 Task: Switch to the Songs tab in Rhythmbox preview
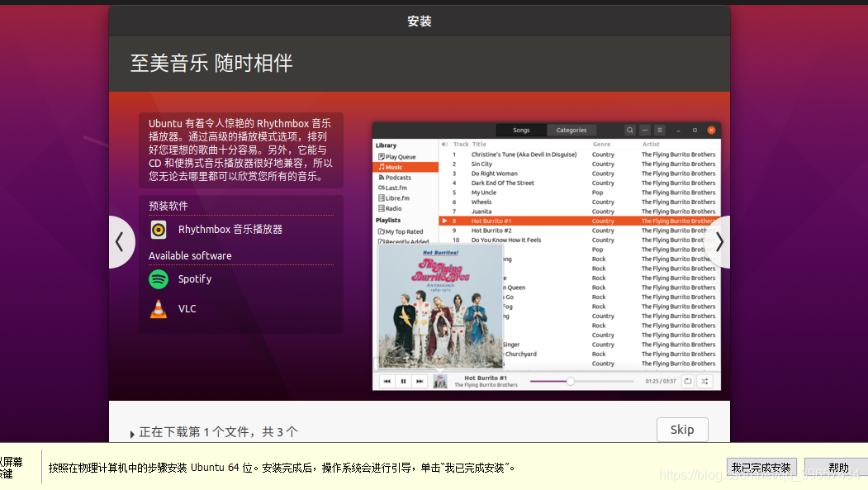tap(521, 130)
